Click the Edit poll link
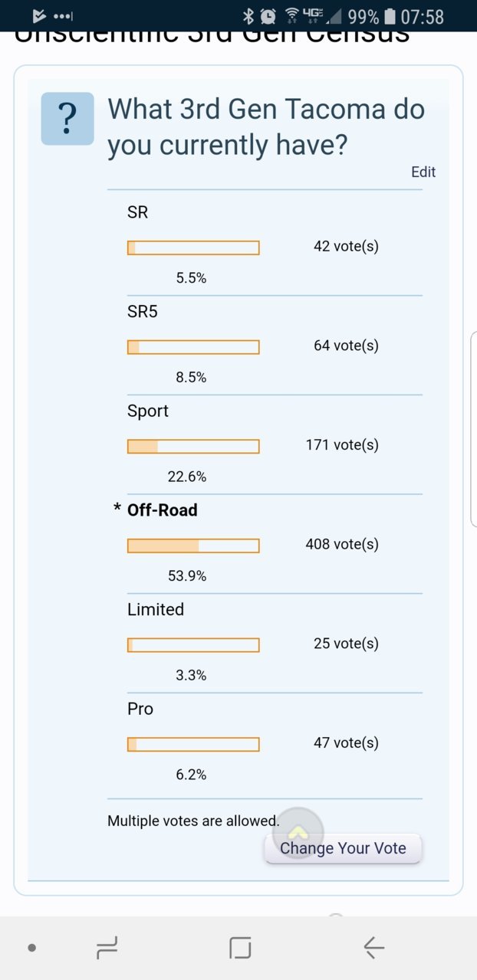This screenshot has height=980, width=477. [x=423, y=172]
